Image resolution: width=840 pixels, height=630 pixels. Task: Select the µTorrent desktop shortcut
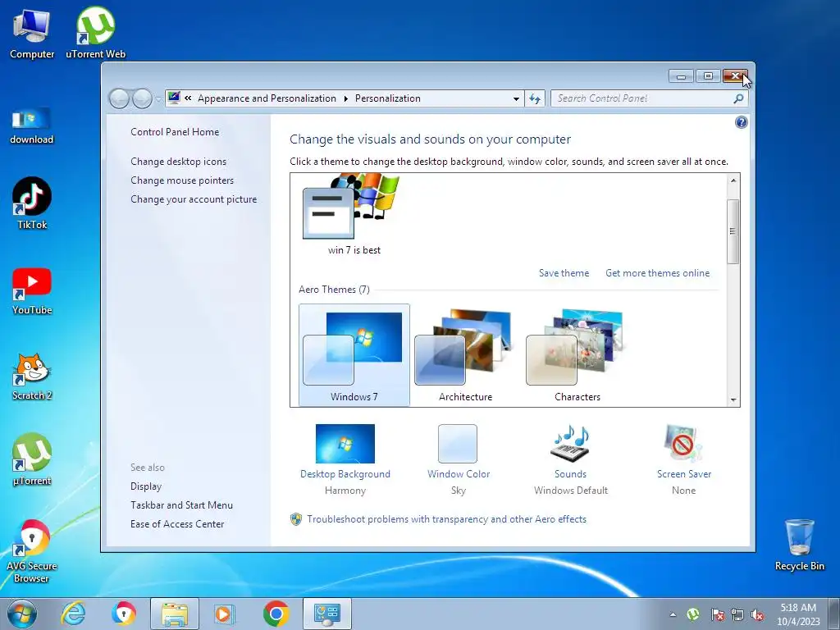[x=32, y=459]
